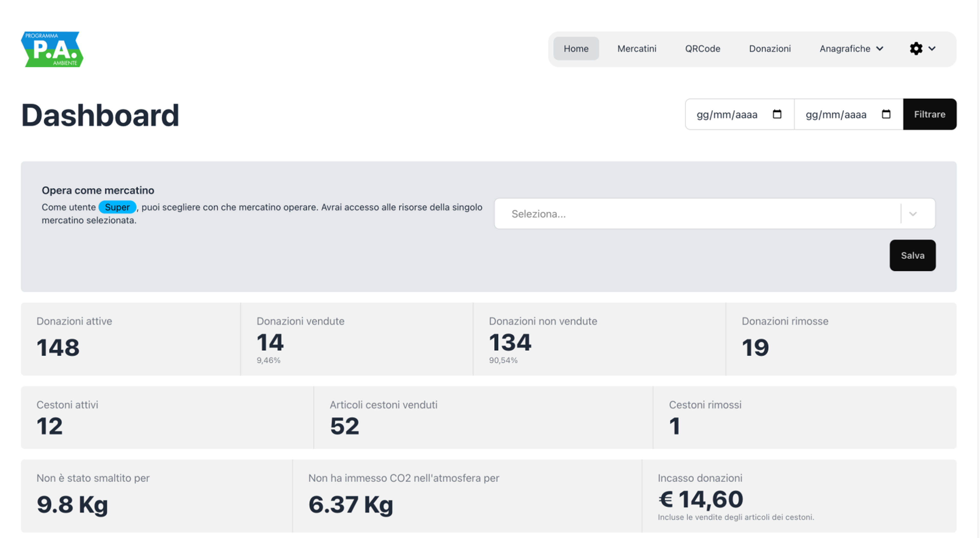Open the Seleziona... mercatino dropdown
The height and width of the screenshot is (538, 980).
pyautogui.click(x=715, y=214)
